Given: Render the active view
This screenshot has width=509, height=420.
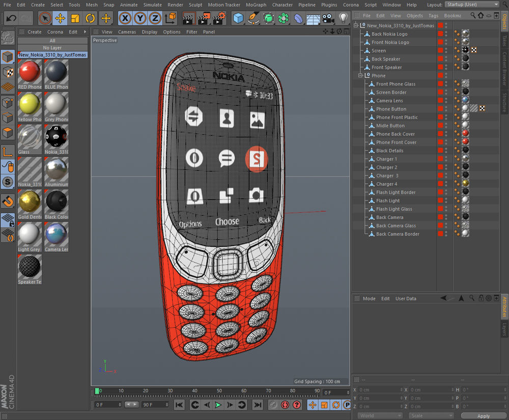Looking at the screenshot, I should tap(188, 18).
